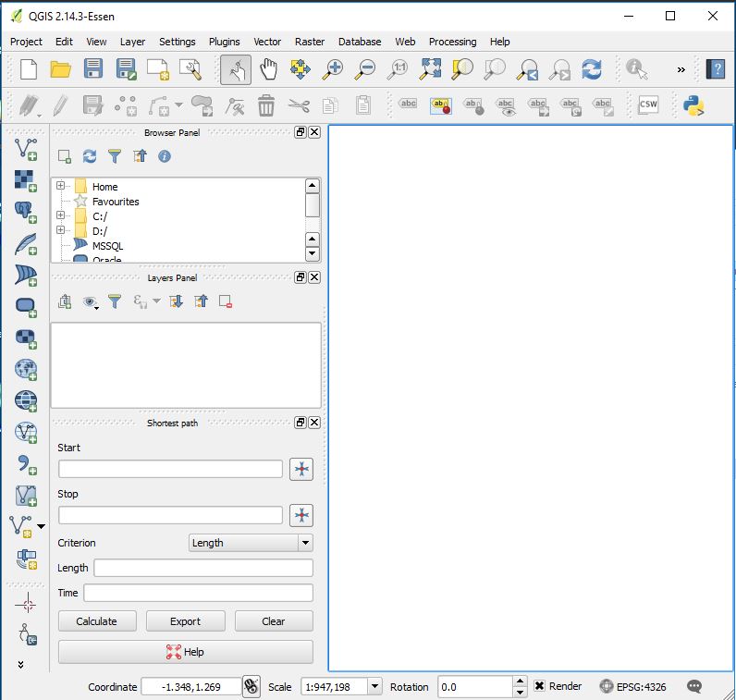The image size is (736, 700).
Task: Open the Raster menu
Action: click(310, 42)
